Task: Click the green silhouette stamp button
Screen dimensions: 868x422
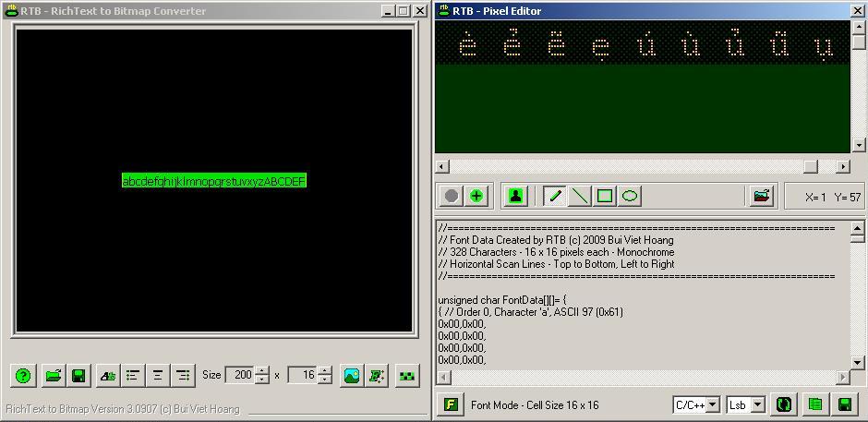Action: pos(516,196)
